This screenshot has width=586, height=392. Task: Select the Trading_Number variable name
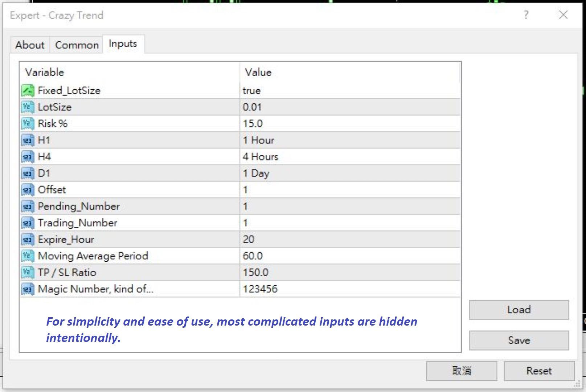click(78, 223)
